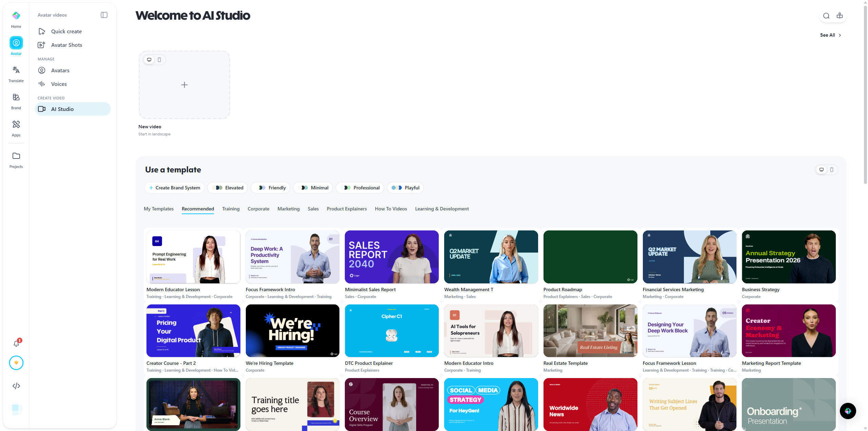Switch to the My Templates tab
868x431 pixels.
[x=159, y=209]
